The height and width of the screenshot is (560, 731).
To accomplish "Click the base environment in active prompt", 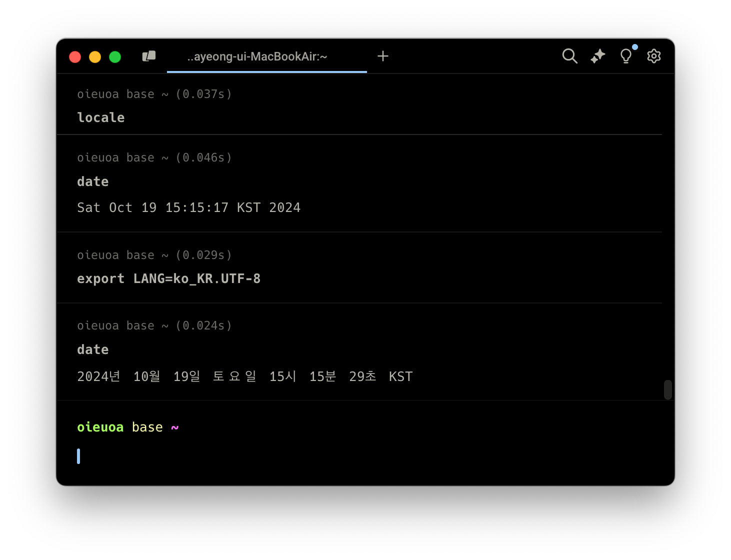I will (147, 427).
